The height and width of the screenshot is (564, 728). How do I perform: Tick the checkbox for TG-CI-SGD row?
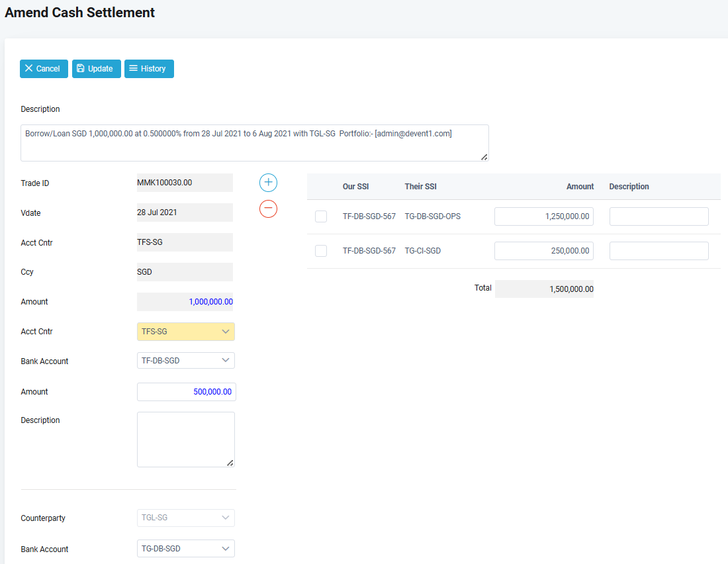point(321,251)
